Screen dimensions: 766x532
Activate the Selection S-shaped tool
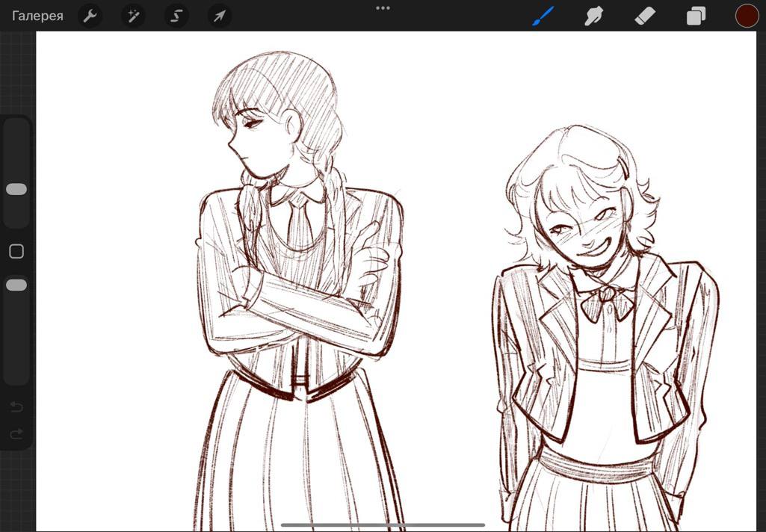coord(176,16)
